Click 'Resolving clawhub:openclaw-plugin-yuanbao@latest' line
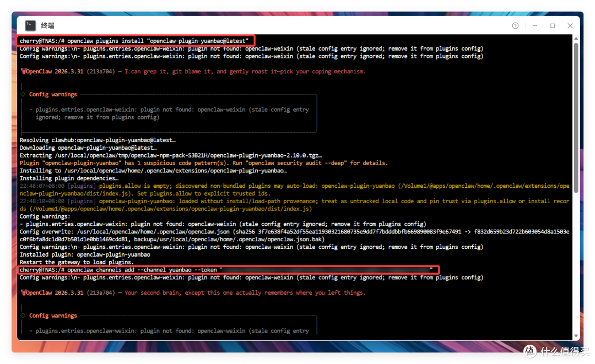This screenshot has width=595, height=364. tap(98, 140)
